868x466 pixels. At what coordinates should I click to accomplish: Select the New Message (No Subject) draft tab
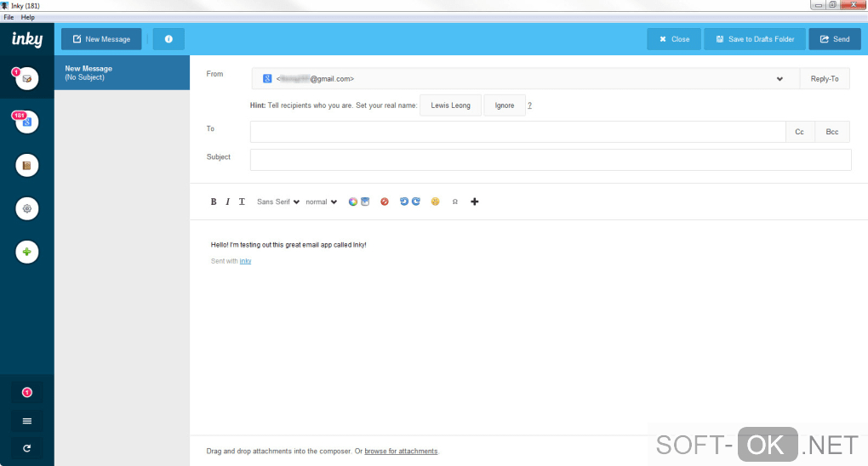[122, 72]
